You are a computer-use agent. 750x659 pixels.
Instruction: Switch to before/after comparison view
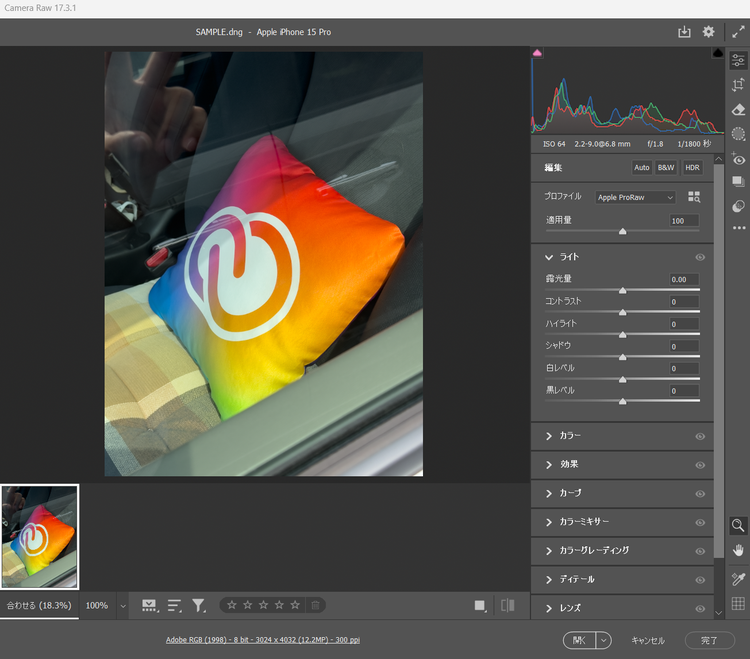click(x=507, y=606)
